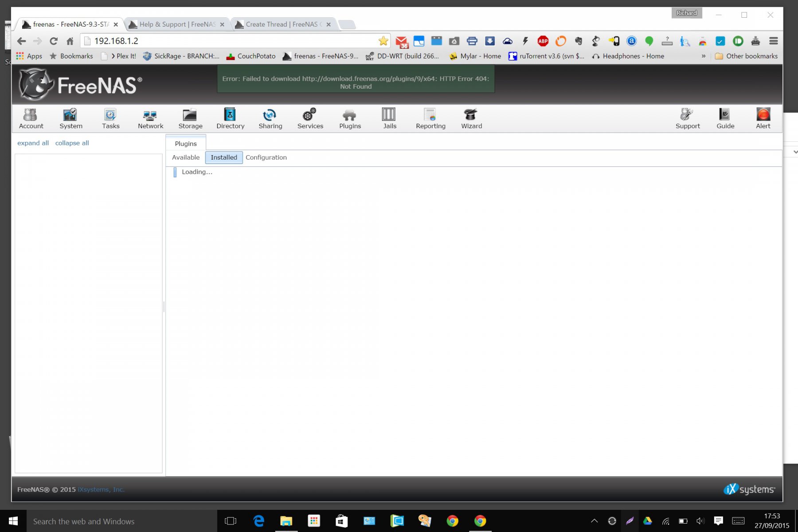Screen dimensions: 798x532
Task: Select the Plugins panel tab
Action: coord(186,144)
